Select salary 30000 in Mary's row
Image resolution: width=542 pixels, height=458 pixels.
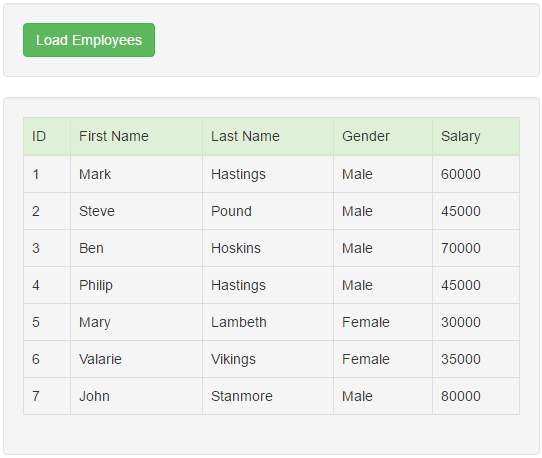(476, 322)
